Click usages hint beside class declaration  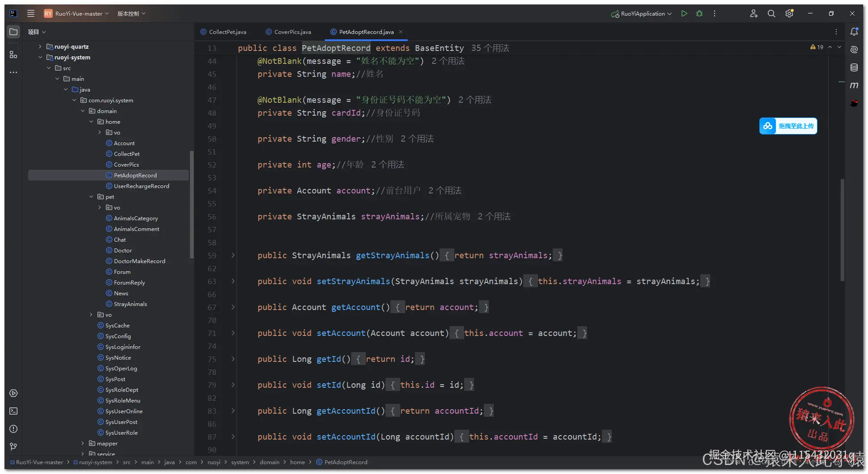pos(490,48)
